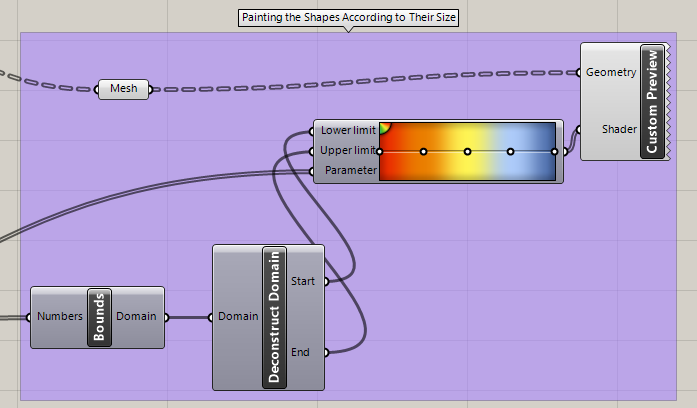Viewport: 697px width, 408px height.
Task: Click the Domain output on Bounds
Action: coord(135,317)
